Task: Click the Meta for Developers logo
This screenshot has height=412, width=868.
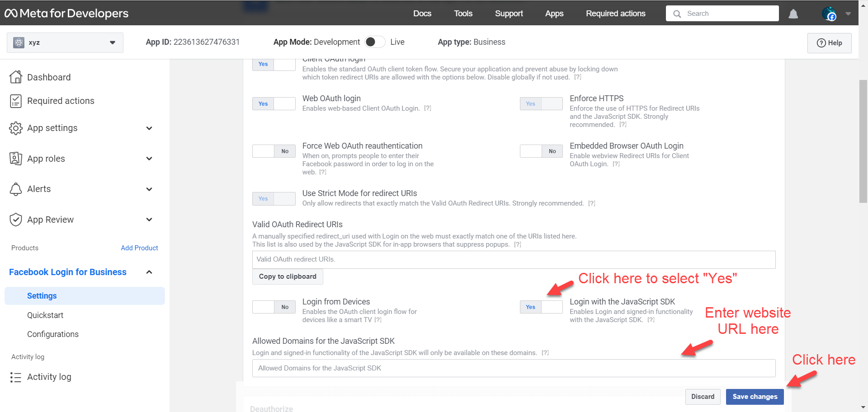Action: point(66,14)
